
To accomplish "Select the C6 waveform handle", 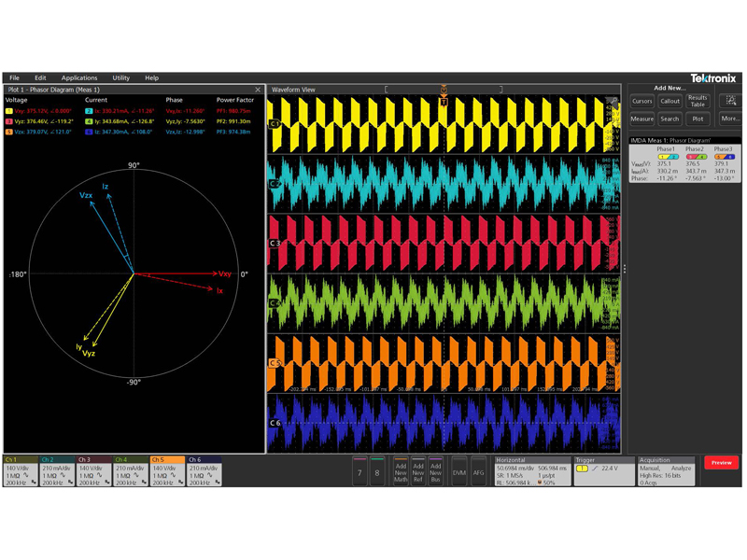I will coord(275,423).
